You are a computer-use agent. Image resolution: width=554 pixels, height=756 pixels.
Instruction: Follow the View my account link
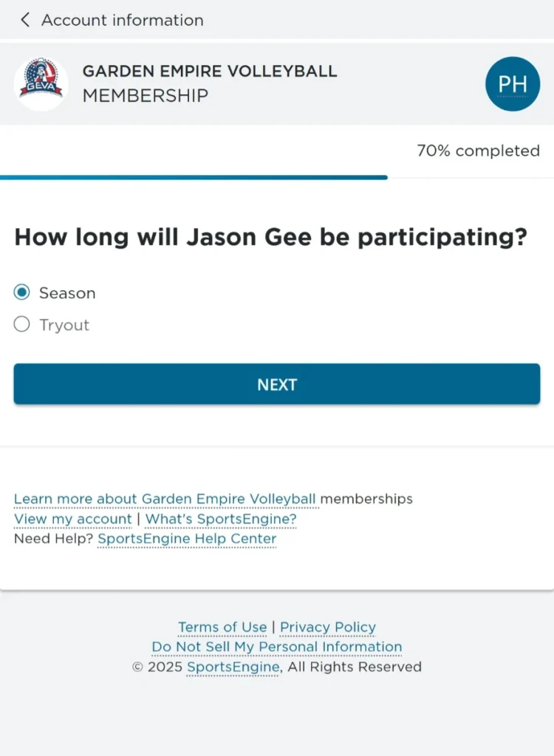[72, 519]
